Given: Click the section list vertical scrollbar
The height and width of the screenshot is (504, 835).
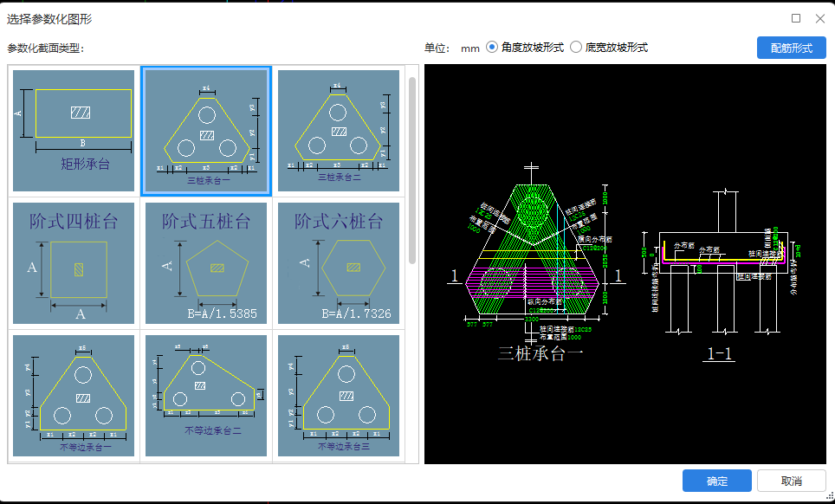Looking at the screenshot, I should tap(412, 171).
